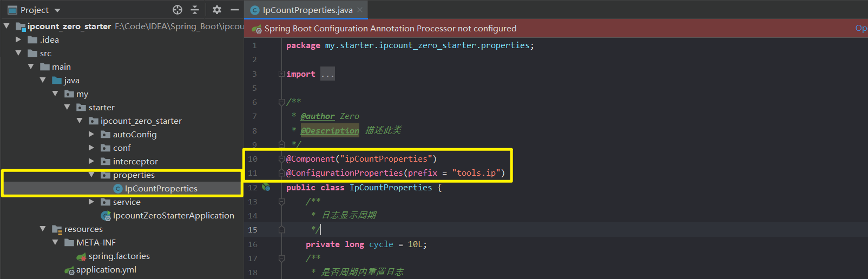The height and width of the screenshot is (279, 868).
Task: Expand the interceptor package
Action: pos(91,161)
